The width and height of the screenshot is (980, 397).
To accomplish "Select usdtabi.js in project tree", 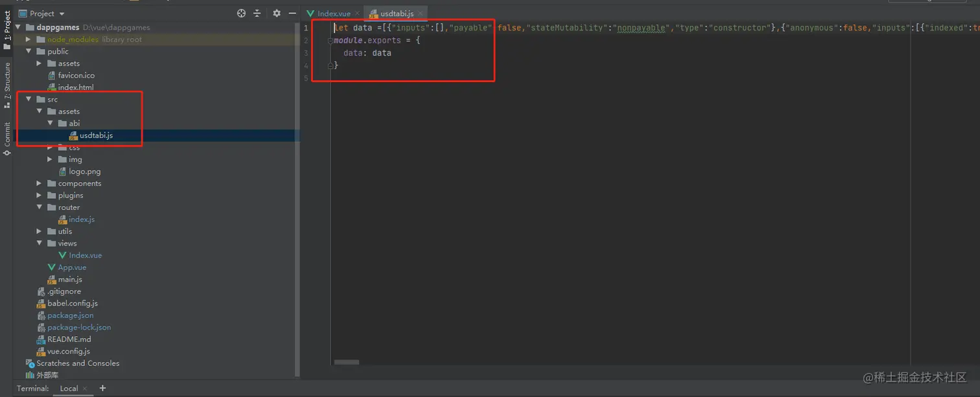I will [96, 135].
